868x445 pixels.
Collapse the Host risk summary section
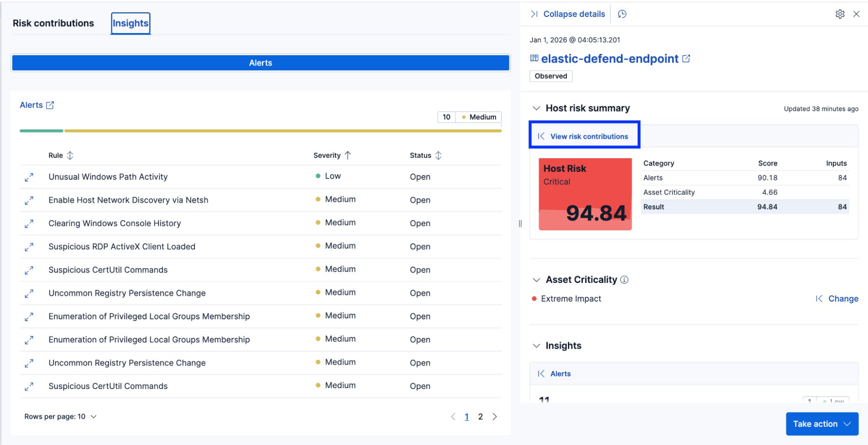tap(537, 108)
